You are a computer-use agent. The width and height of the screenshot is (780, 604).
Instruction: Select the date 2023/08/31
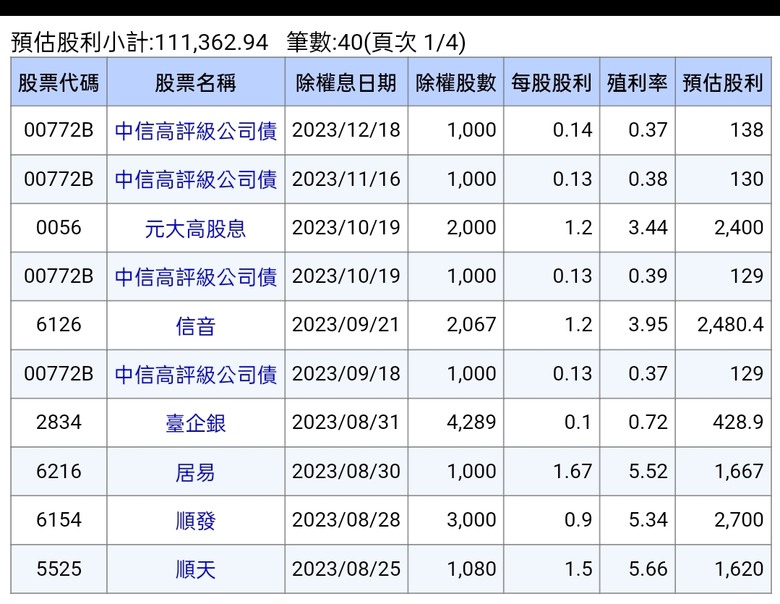346,422
